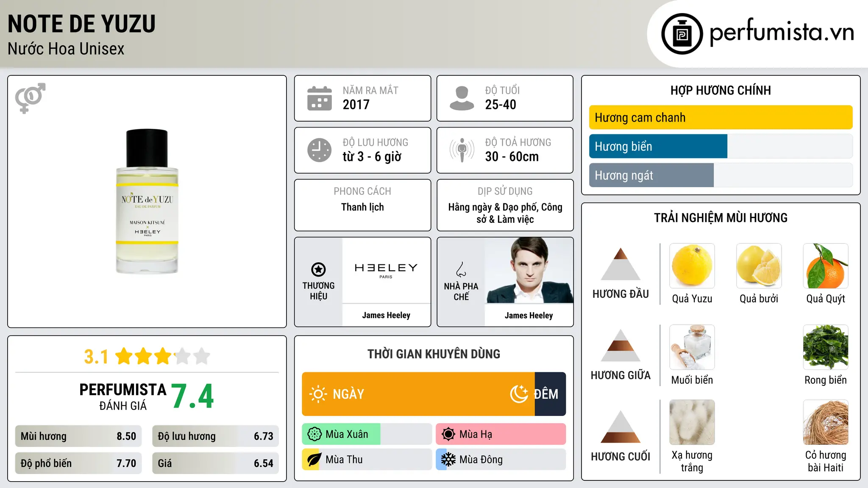Click the NOTE DE YUZU title
This screenshot has height=488, width=868.
coord(81,24)
